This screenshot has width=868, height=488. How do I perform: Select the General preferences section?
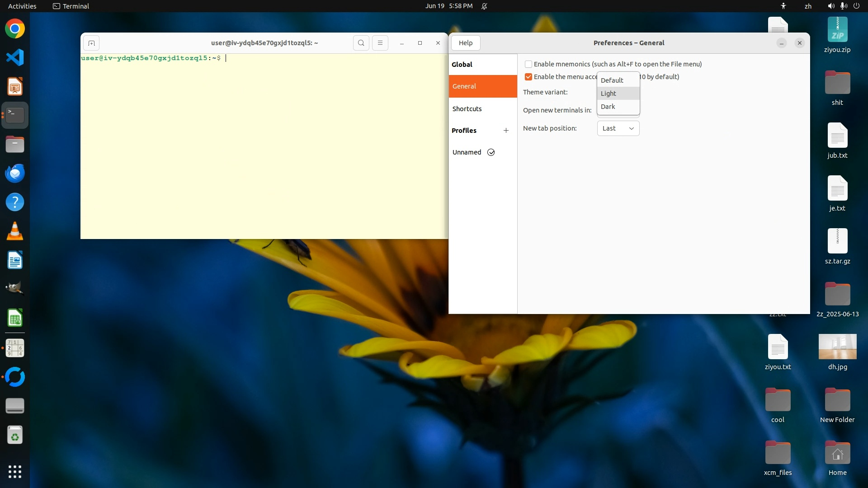pyautogui.click(x=464, y=86)
